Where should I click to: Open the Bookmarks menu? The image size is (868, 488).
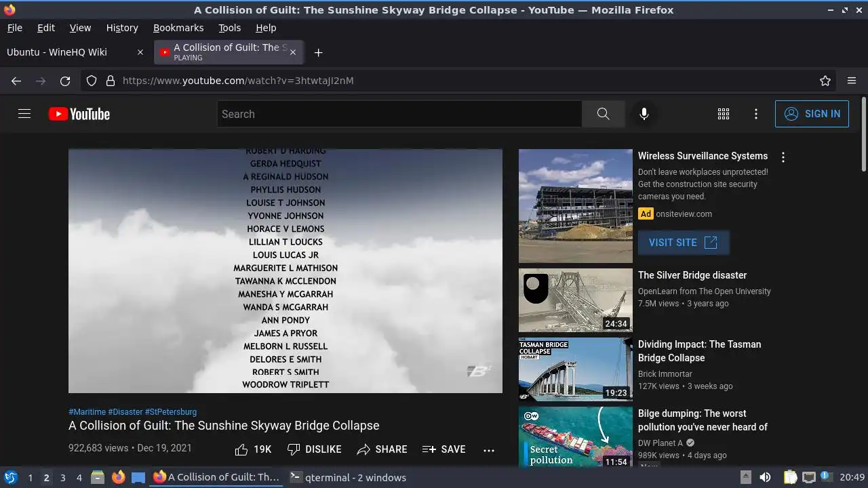[178, 28]
